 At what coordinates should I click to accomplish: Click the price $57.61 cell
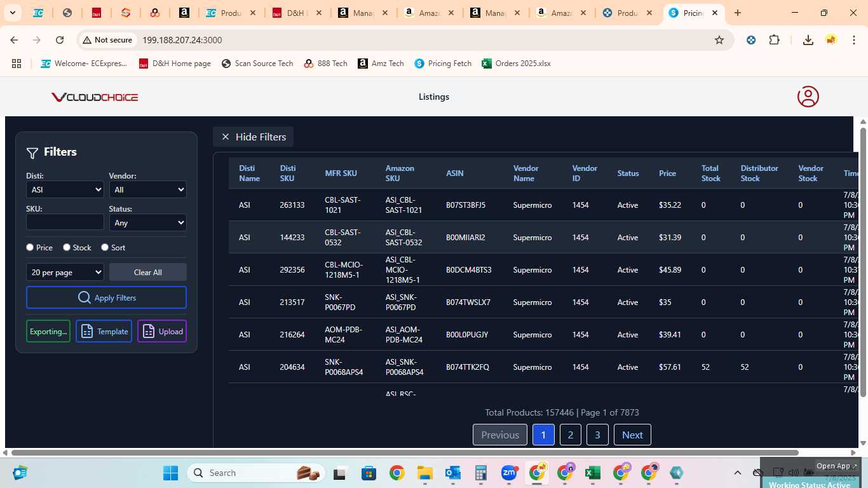pyautogui.click(x=670, y=367)
